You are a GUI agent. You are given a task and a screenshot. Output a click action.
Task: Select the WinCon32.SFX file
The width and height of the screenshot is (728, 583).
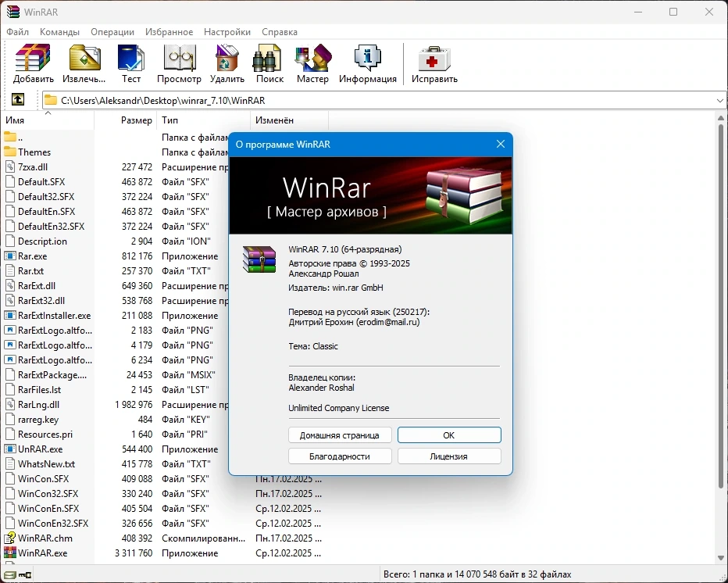(48, 493)
